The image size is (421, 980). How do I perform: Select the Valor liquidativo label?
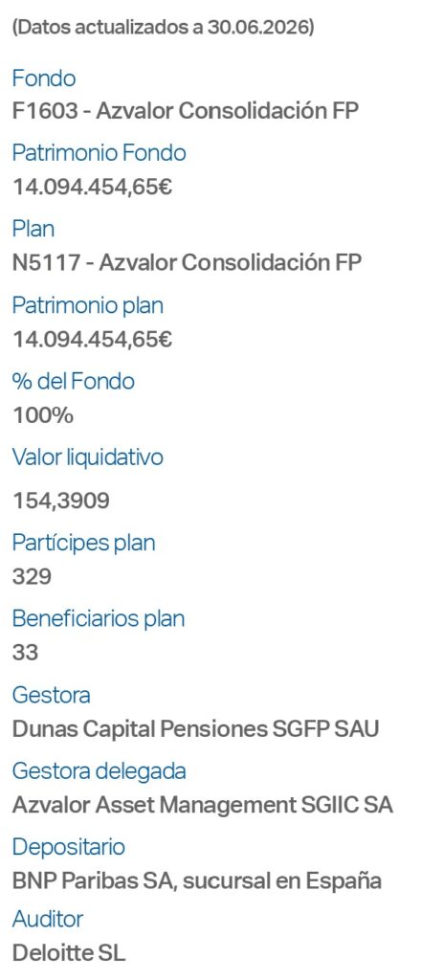point(87,457)
